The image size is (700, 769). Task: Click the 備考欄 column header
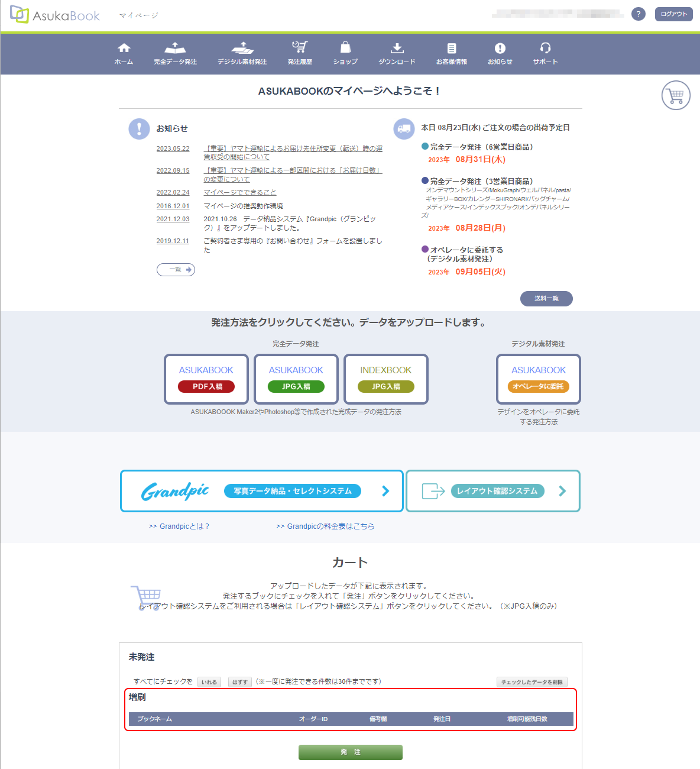click(378, 719)
